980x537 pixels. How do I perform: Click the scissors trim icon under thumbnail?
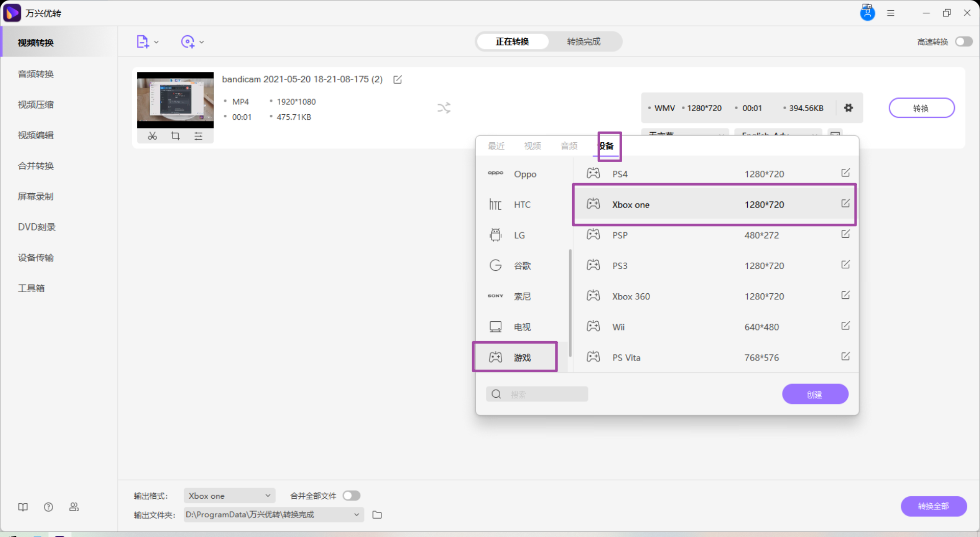point(152,136)
